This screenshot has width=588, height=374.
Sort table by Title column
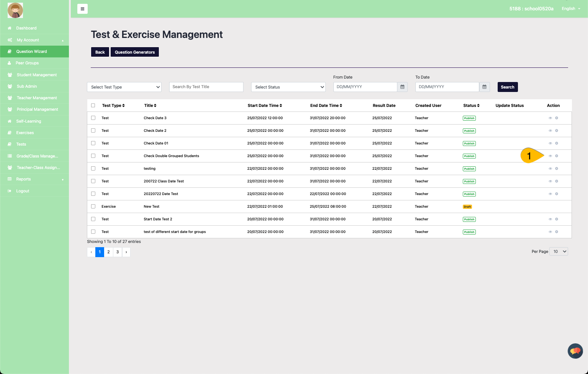click(150, 105)
